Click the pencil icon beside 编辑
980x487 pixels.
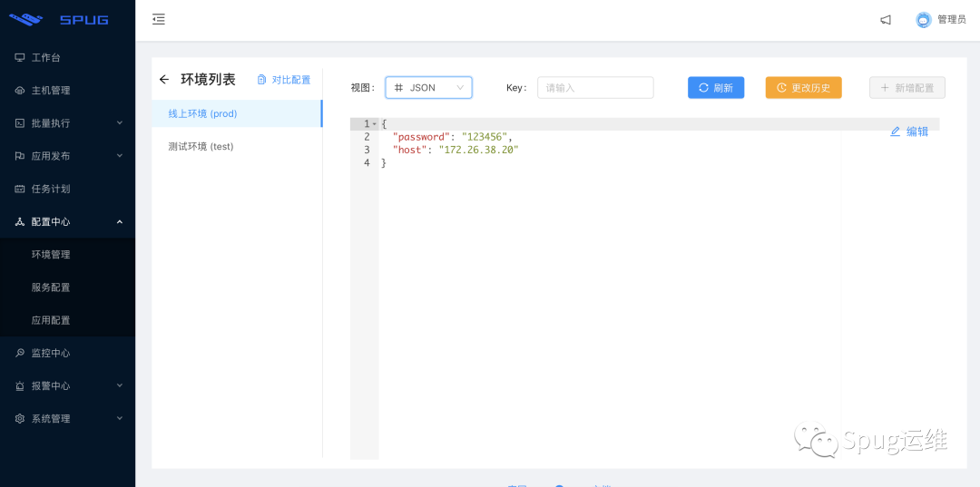[x=895, y=131]
